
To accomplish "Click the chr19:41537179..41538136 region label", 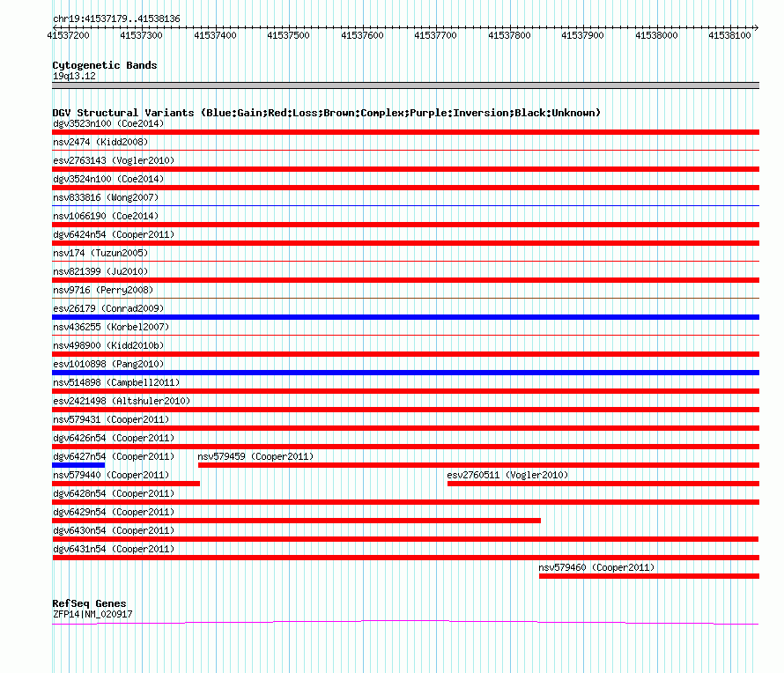I will tap(116, 18).
